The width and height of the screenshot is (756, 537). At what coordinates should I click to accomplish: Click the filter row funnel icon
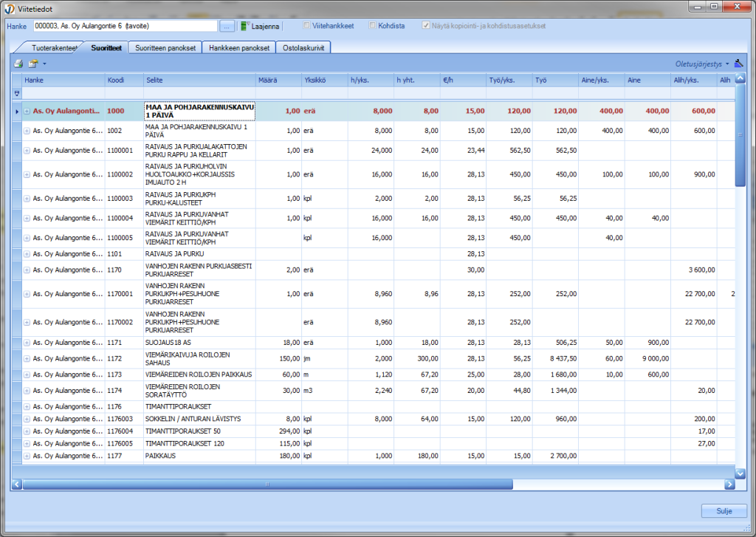(x=17, y=93)
